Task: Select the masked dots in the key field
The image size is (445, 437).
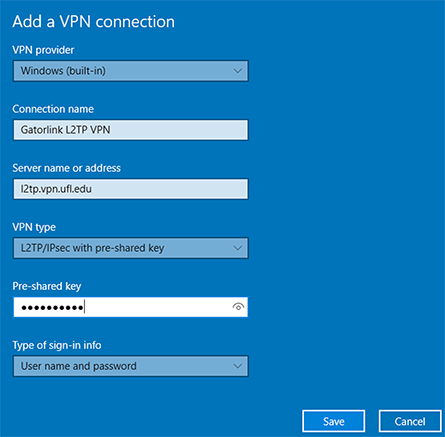Action: click(52, 307)
